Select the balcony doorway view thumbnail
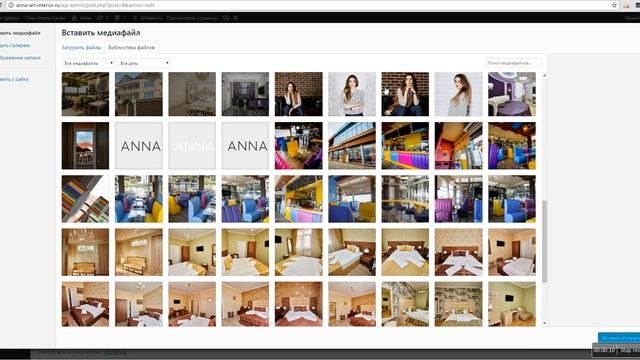The image size is (640, 360). (85, 146)
